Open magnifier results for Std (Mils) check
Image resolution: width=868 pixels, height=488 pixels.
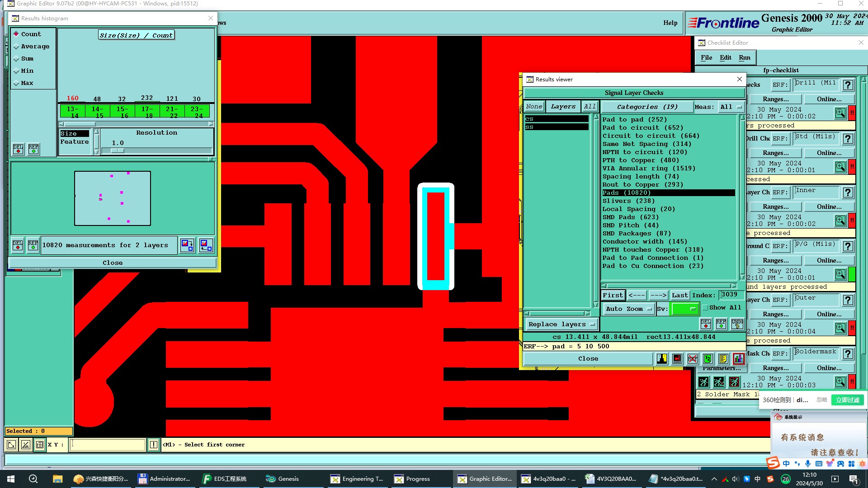click(x=840, y=167)
